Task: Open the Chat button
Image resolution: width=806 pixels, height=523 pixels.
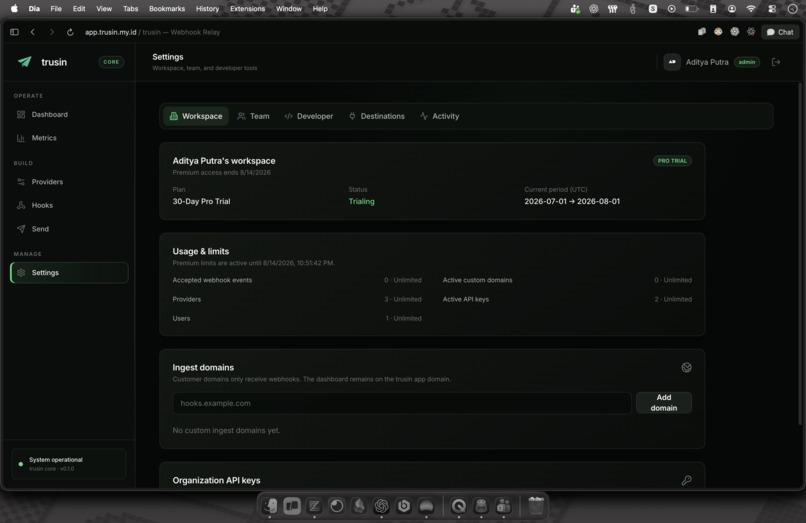Action: tap(780, 32)
